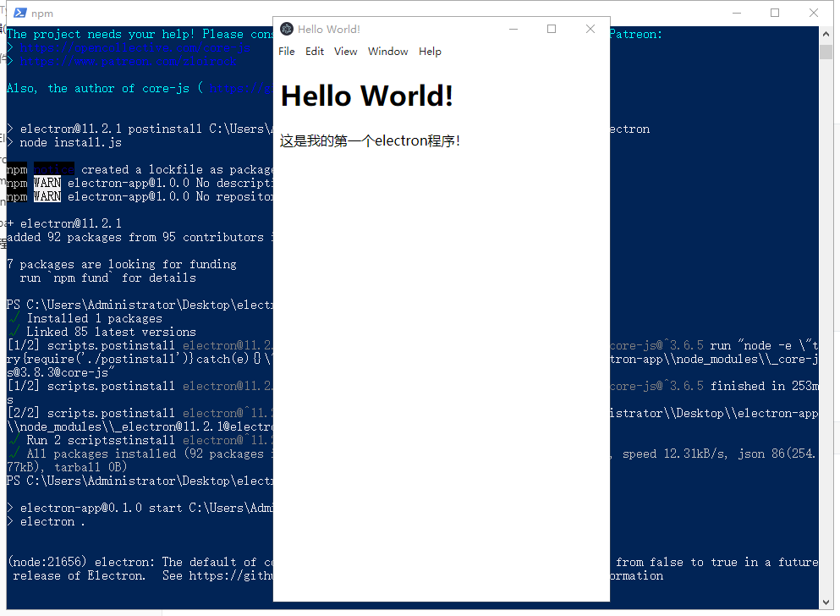Screen dimensions: 840x616
Task: Click 'run `npm fund` for details' line
Action: (x=107, y=278)
